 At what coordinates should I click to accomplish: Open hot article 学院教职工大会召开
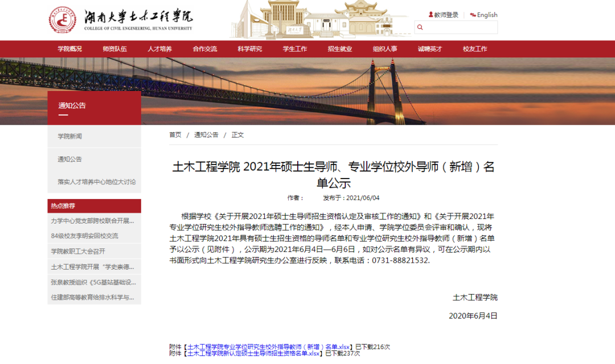click(x=78, y=251)
